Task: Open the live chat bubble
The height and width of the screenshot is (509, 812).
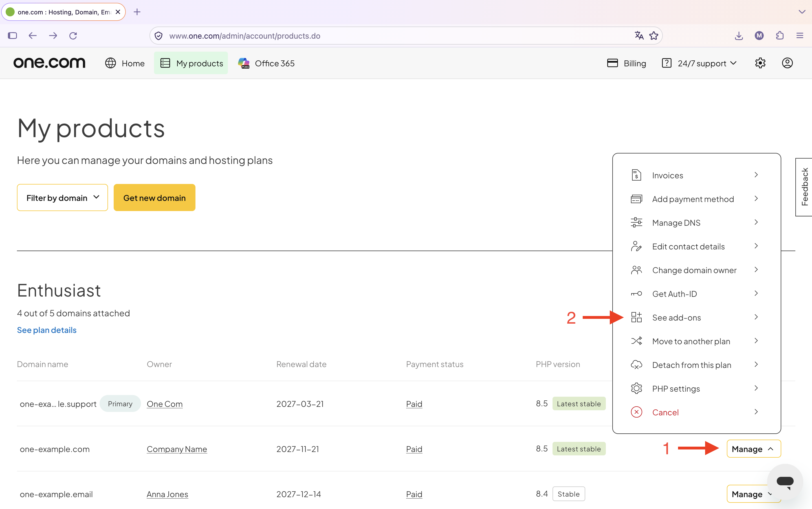Action: click(785, 481)
